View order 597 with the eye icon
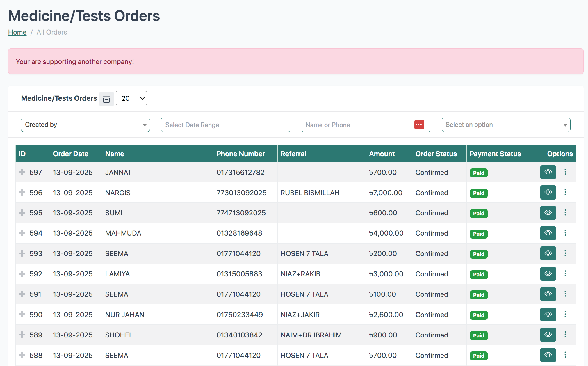 tap(548, 172)
